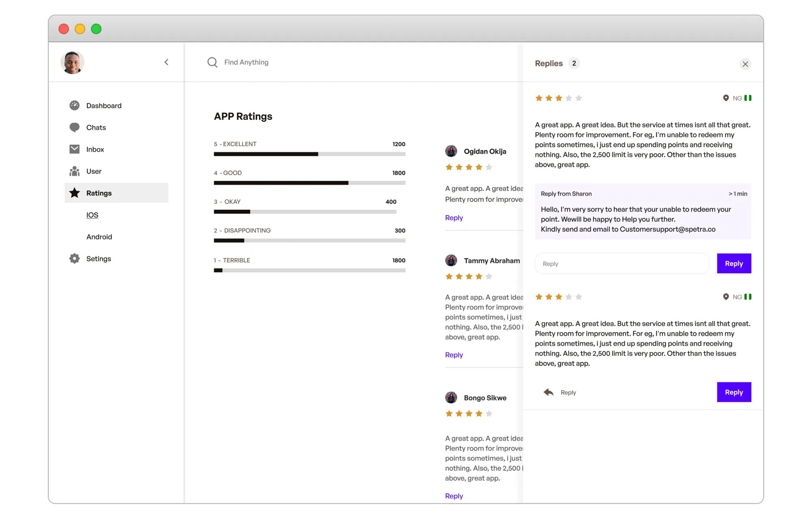The height and width of the screenshot is (524, 812).
Task: Open the Dashboard gauge icon
Action: (74, 106)
